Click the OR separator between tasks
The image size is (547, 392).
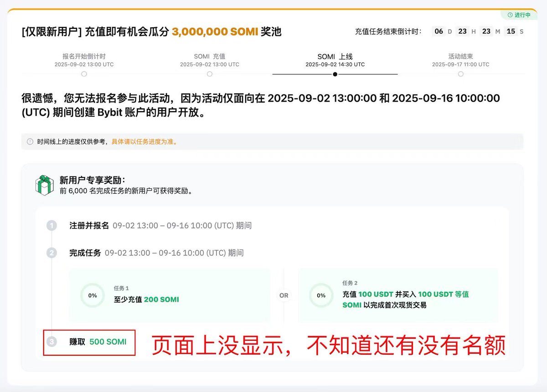(284, 295)
